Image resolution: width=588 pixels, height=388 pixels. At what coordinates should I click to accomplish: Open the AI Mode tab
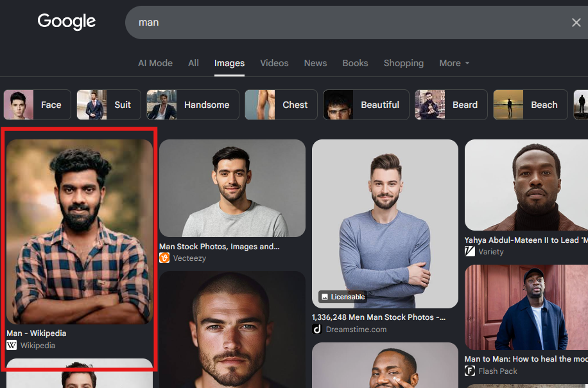(x=155, y=63)
